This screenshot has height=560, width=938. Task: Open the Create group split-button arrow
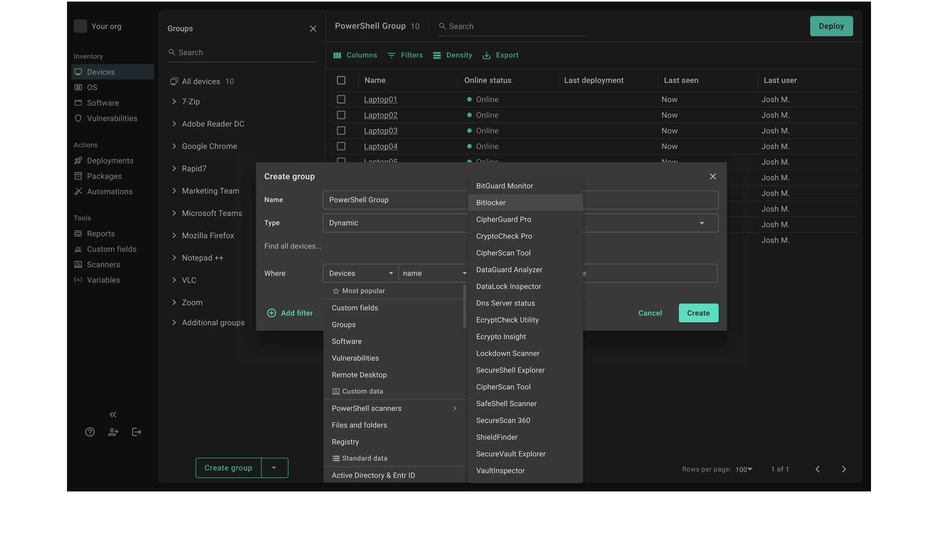coord(274,468)
